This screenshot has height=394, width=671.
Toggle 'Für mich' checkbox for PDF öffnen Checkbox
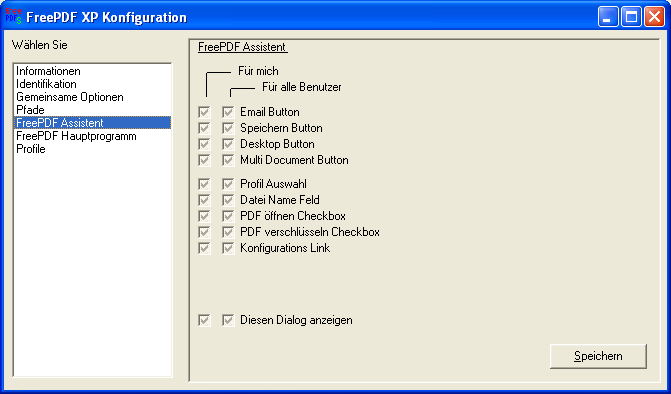click(205, 216)
